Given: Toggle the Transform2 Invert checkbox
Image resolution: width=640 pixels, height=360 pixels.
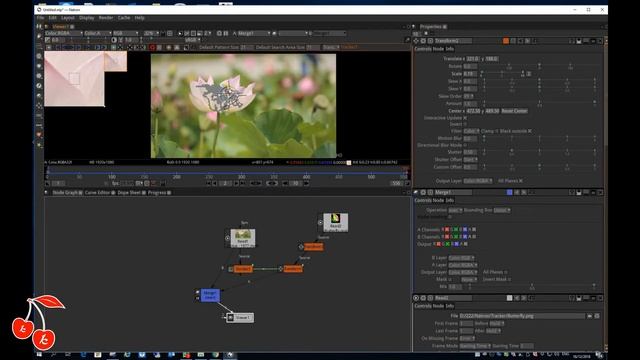Looking at the screenshot, I should click(465, 124).
